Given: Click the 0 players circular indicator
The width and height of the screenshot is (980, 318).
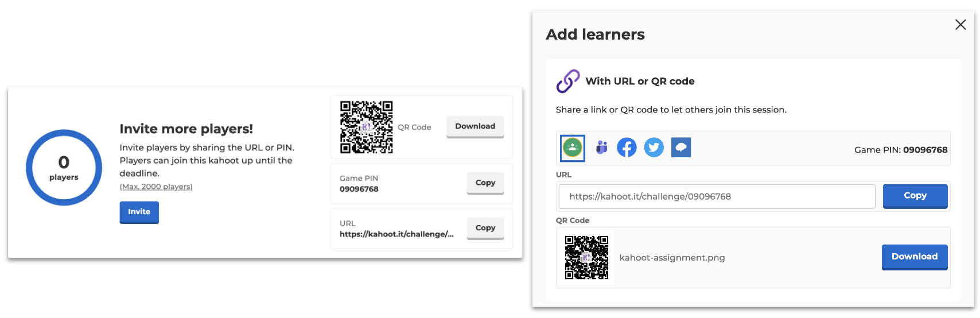Looking at the screenshot, I should coord(64,168).
